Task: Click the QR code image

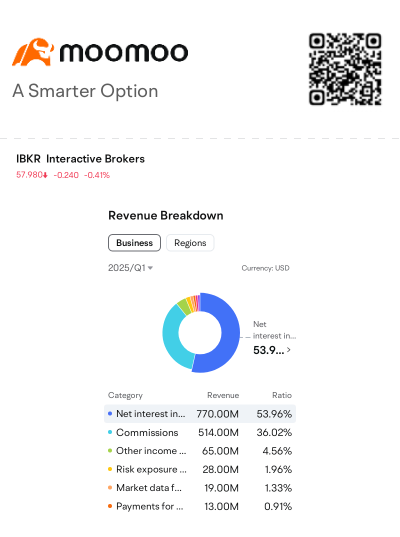Action: coord(345,69)
